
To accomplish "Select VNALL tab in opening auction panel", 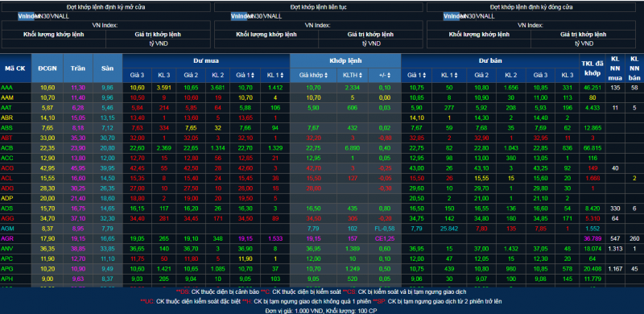I will pos(60,16).
